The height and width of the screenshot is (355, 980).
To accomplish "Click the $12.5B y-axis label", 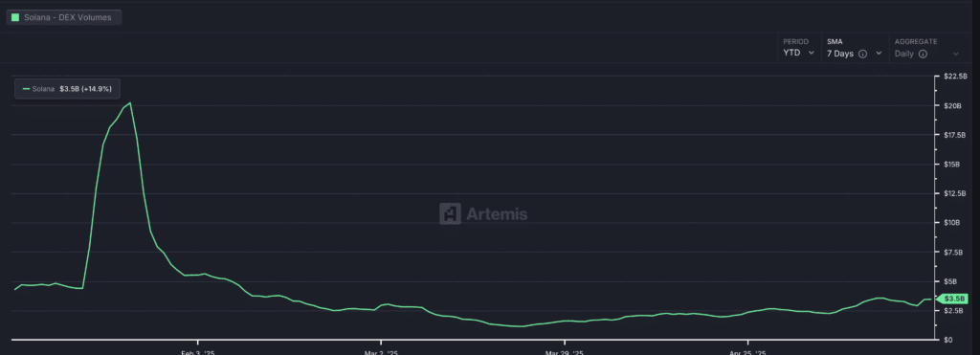I will (x=954, y=193).
